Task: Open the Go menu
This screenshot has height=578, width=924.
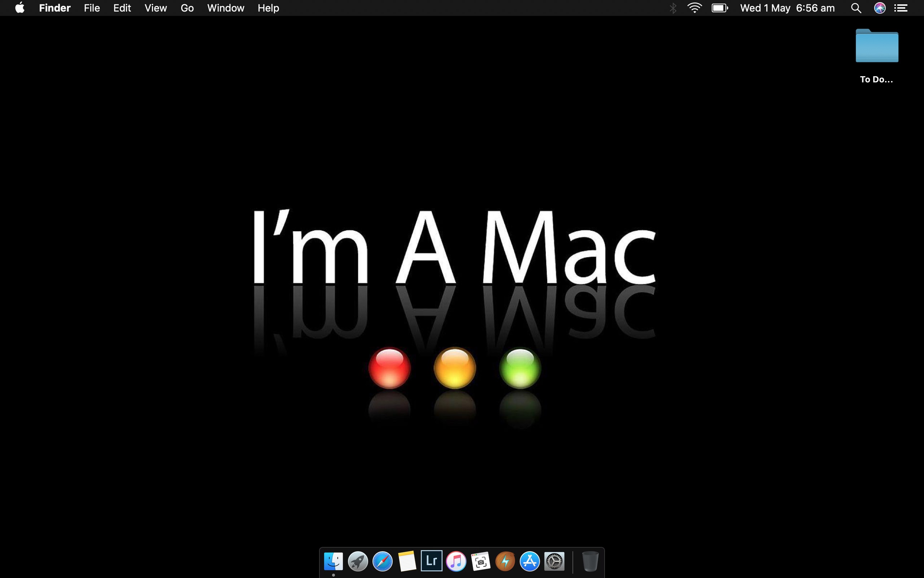Action: pyautogui.click(x=187, y=8)
